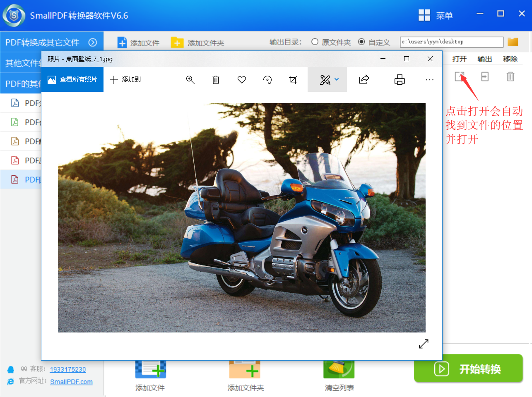The image size is (532, 397).
Task: Select the first PDF sidebar item
Action: tap(21, 103)
